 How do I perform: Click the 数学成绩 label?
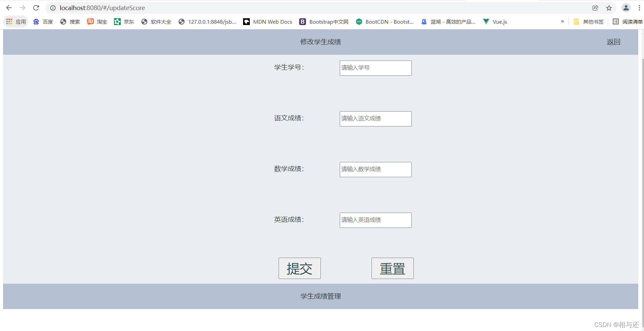pyautogui.click(x=289, y=169)
